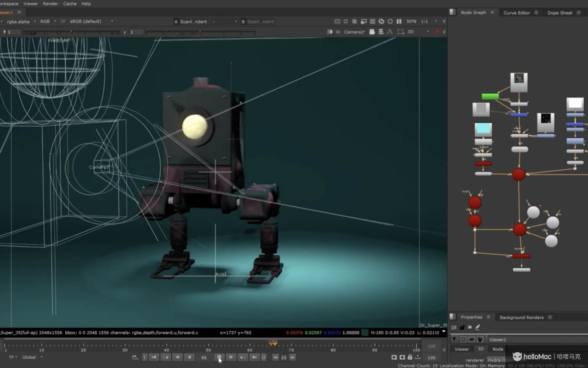Play backward in the timeline
The height and width of the screenshot is (368, 588).
189,357
